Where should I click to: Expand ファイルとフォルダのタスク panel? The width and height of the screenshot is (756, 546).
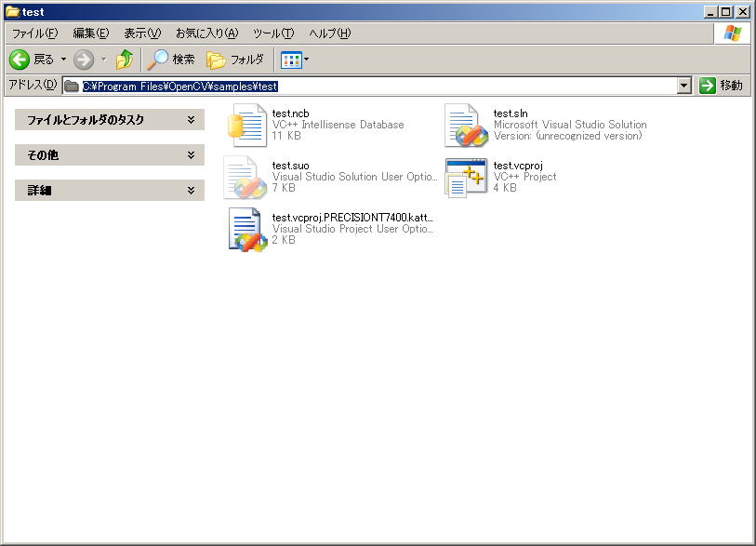coord(110,120)
